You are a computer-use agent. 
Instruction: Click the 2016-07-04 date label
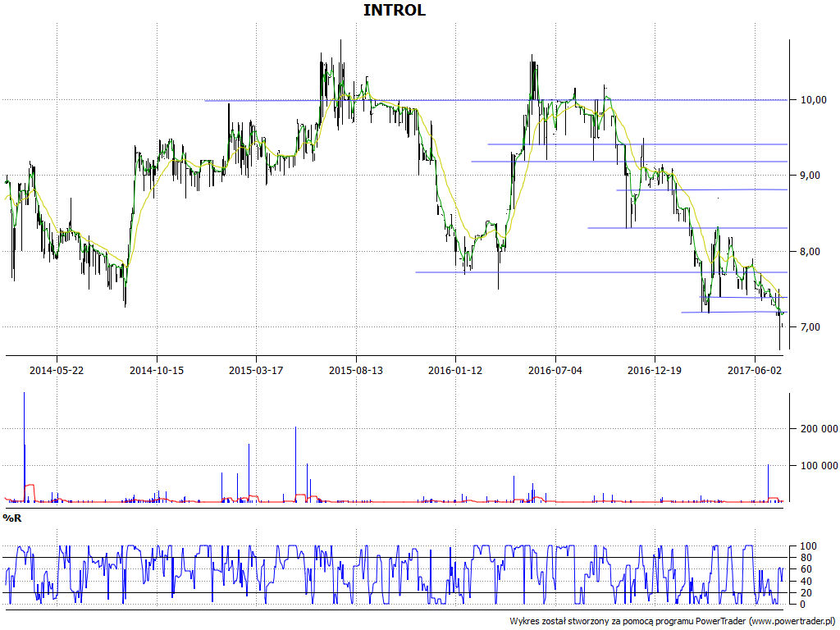point(555,370)
